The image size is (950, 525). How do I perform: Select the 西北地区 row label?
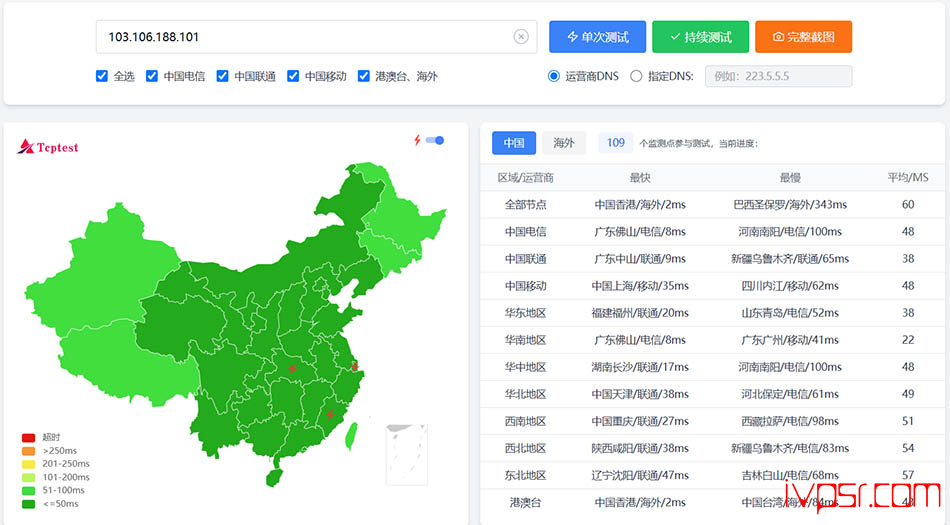pyautogui.click(x=525, y=448)
